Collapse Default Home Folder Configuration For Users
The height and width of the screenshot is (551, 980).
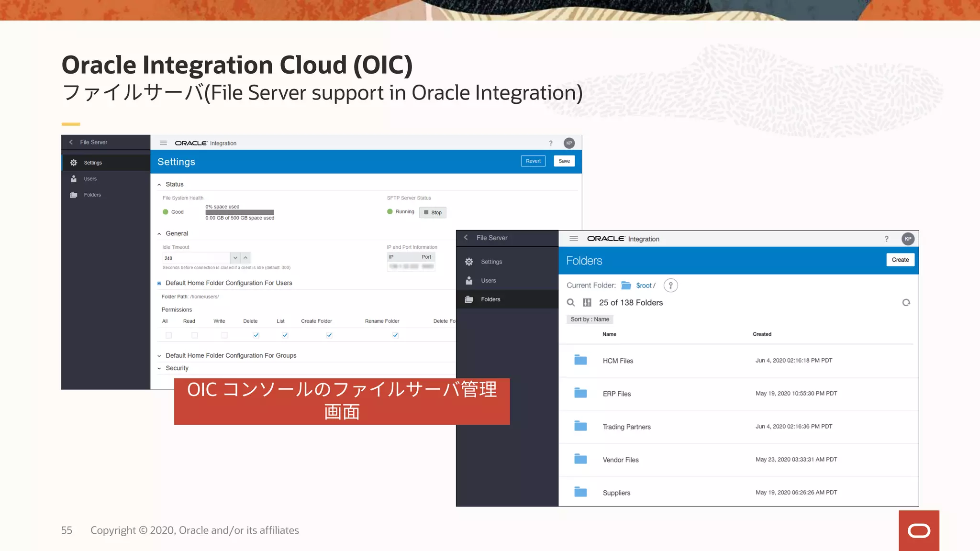click(159, 283)
